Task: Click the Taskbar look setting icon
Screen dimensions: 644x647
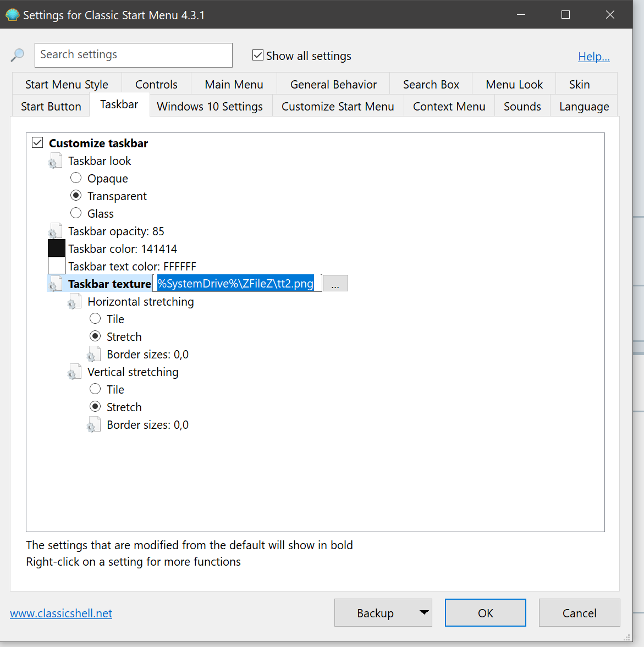Action: [x=56, y=161]
